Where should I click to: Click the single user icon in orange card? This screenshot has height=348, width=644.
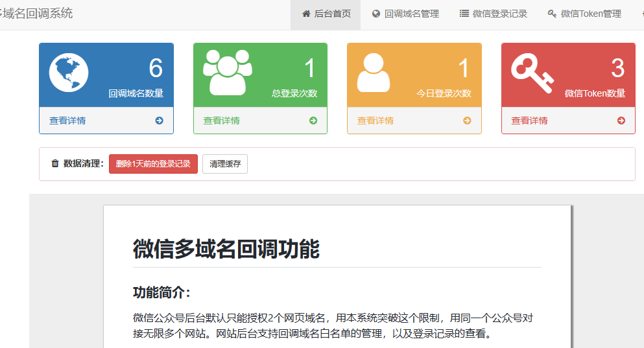pos(373,72)
